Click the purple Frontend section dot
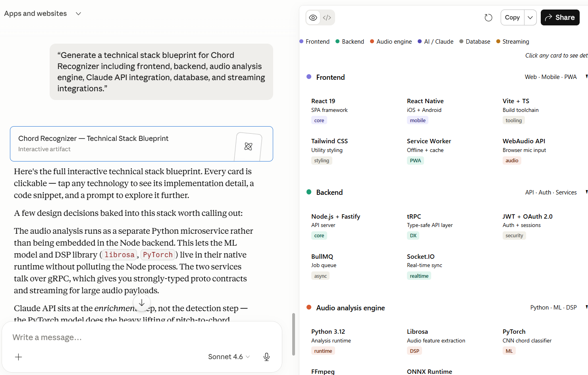This screenshot has height=375, width=588. [x=309, y=77]
